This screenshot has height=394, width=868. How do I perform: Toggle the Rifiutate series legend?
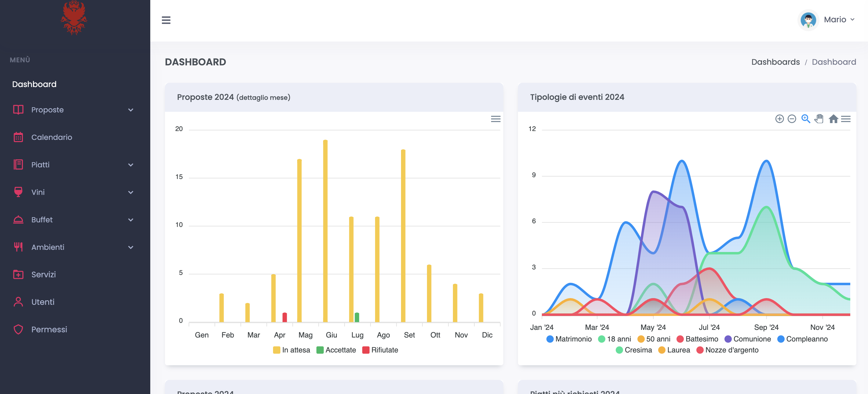380,350
